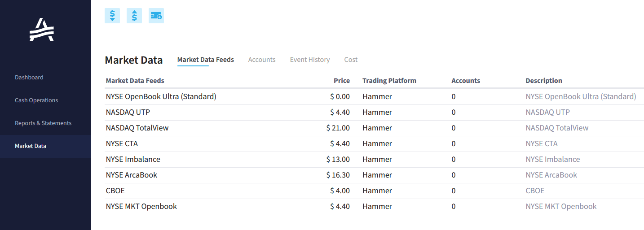Sort by the Price column header
644x230 pixels.
tap(342, 81)
